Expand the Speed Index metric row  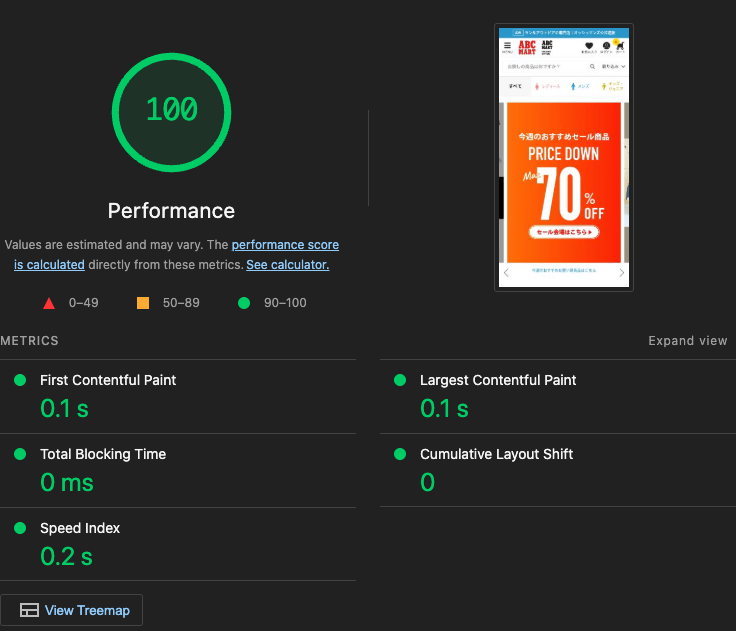[x=178, y=545]
